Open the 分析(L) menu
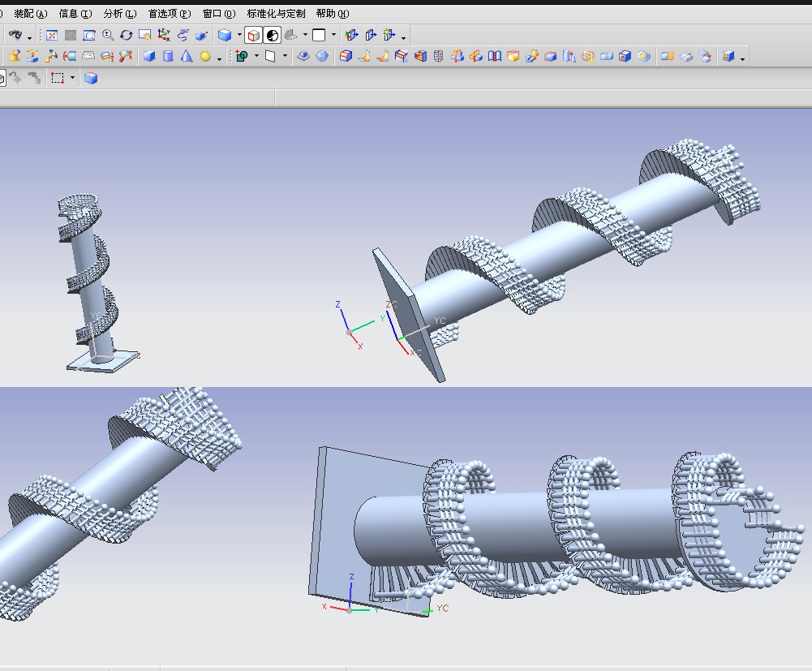 click(x=120, y=14)
